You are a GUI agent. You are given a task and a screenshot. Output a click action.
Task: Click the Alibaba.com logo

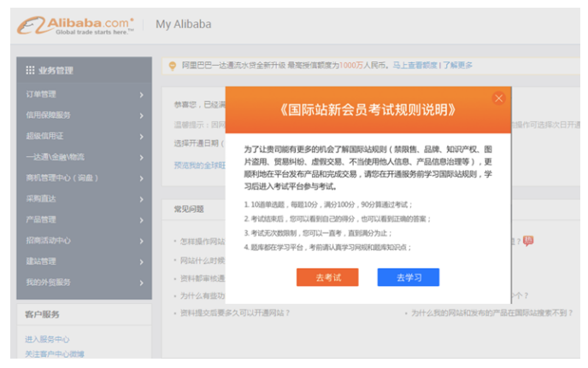(75, 25)
